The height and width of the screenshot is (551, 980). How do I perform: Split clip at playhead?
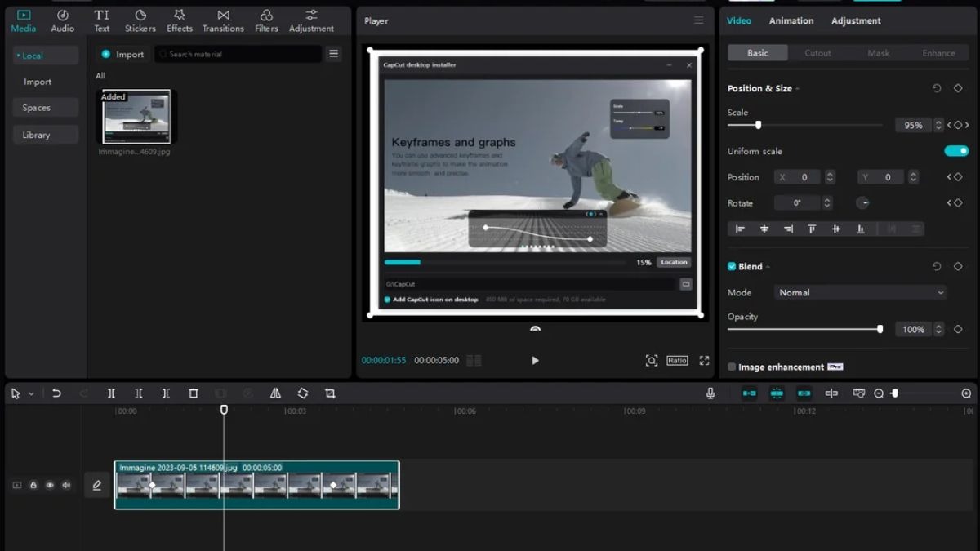tap(111, 393)
